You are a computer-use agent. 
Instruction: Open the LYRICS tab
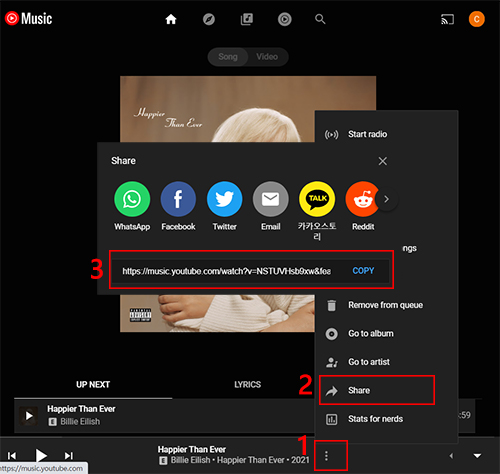(247, 385)
